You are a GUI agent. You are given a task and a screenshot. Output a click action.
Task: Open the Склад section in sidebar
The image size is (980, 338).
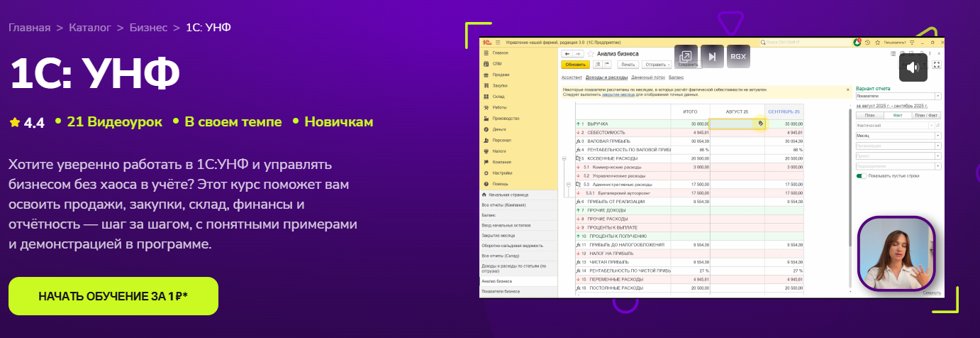(x=498, y=97)
